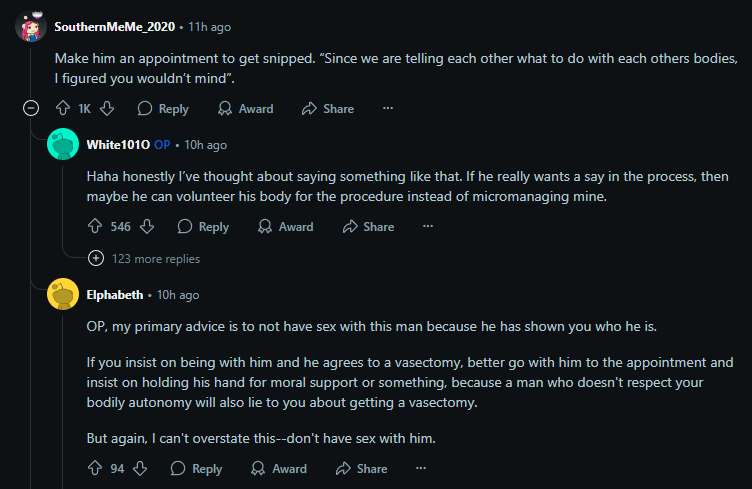Downvote SouthernMeMe_2020's comment
This screenshot has width=752, height=489.
click(x=108, y=108)
